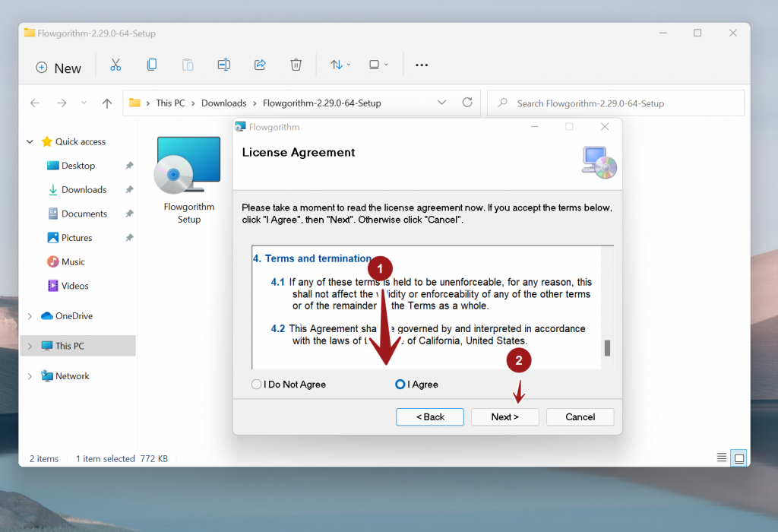
Task: Open the See more ellipsis menu
Action: tap(422, 65)
